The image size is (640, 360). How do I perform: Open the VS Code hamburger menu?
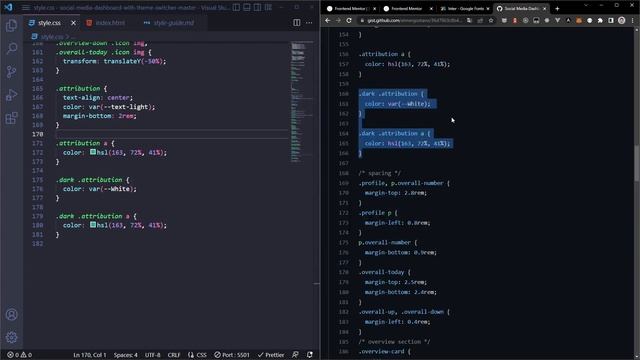click(x=26, y=8)
